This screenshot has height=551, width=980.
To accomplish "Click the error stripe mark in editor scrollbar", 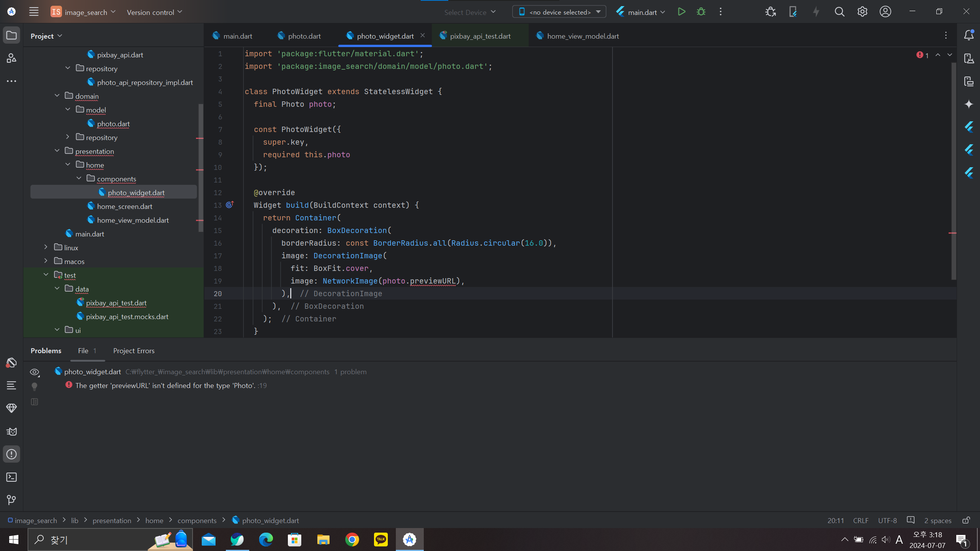I will pos(953,233).
